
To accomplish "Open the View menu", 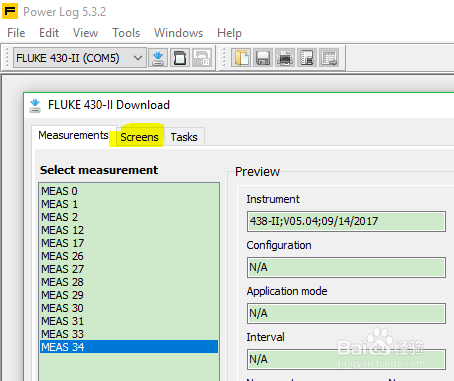I will [x=85, y=33].
